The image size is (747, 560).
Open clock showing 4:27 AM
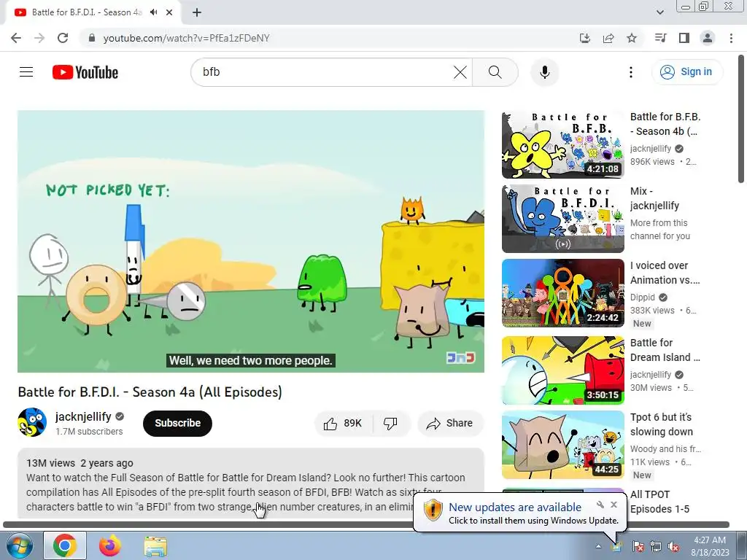coord(710,546)
